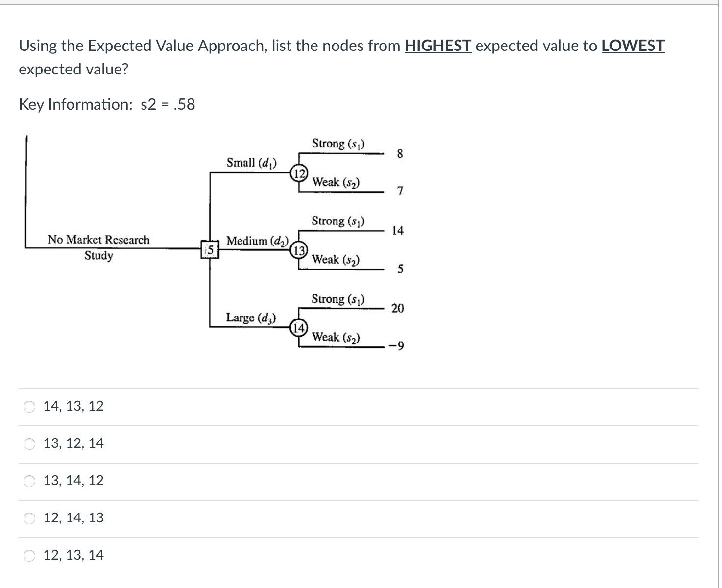This screenshot has height=588, width=722.
Task: Select the radio button for answer 12, 13, 14
Action: point(29,555)
